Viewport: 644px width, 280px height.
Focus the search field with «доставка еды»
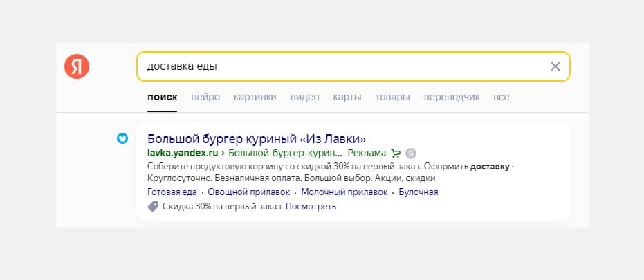pos(353,66)
